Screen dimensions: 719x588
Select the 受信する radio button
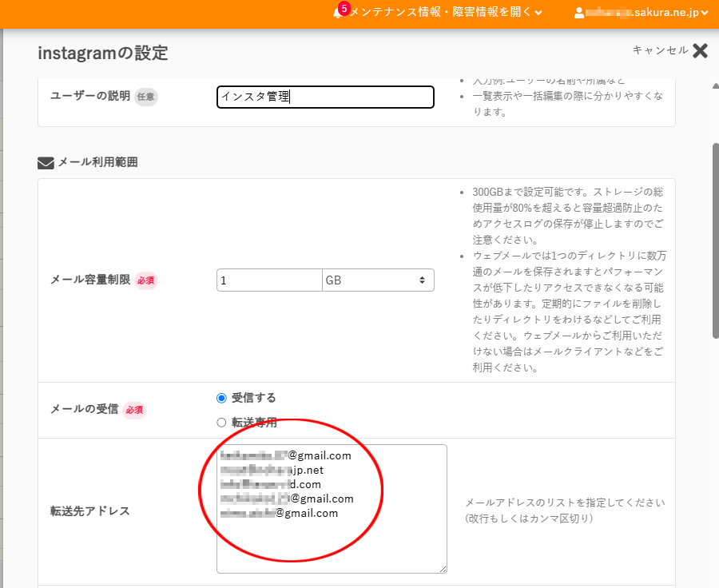point(221,398)
